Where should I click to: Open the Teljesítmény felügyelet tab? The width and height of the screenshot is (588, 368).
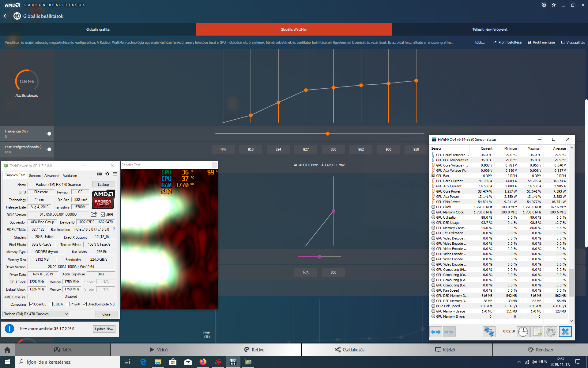click(x=490, y=29)
